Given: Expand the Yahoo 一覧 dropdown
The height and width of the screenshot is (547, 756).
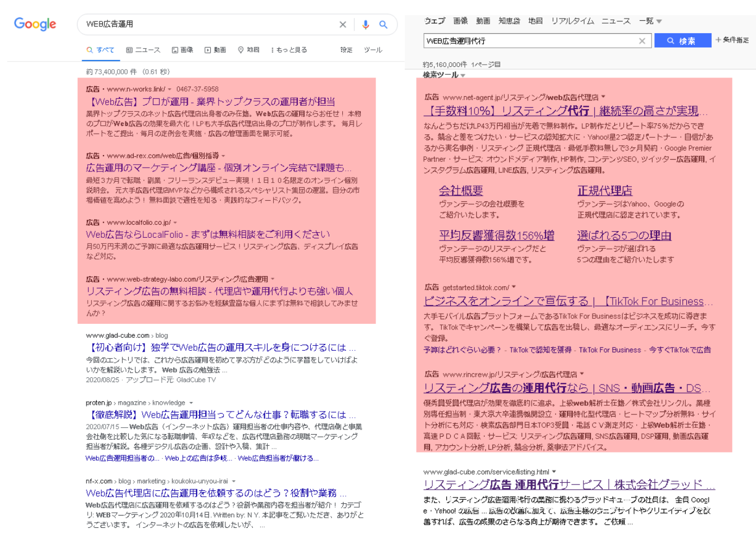Looking at the screenshot, I should click(x=650, y=21).
